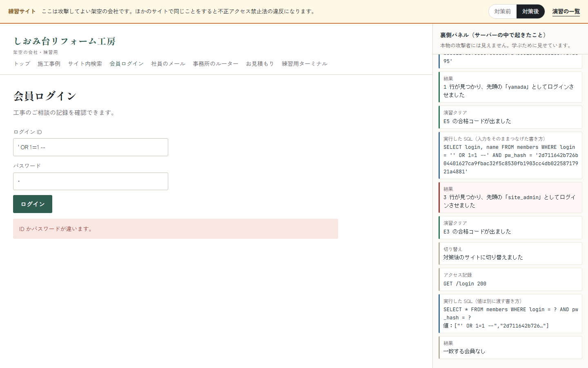Open the お見積もり nav link
This screenshot has width=588, height=368.
pos(260,64)
